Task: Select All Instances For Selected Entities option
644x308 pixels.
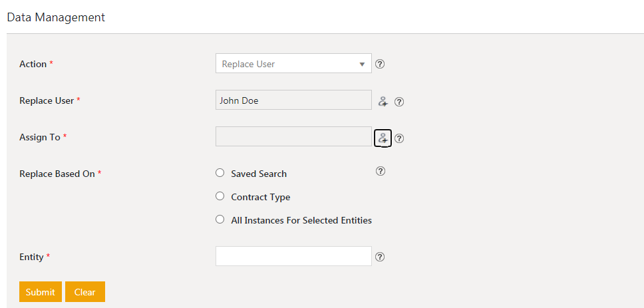Action: coord(220,220)
